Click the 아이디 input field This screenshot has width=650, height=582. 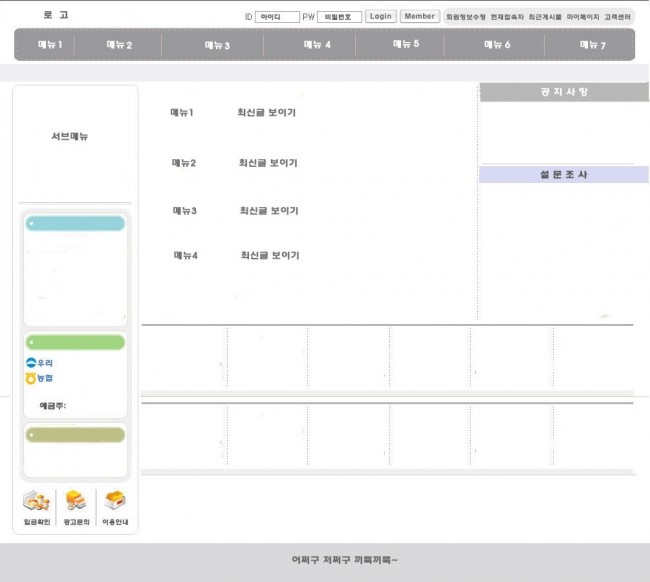click(277, 17)
